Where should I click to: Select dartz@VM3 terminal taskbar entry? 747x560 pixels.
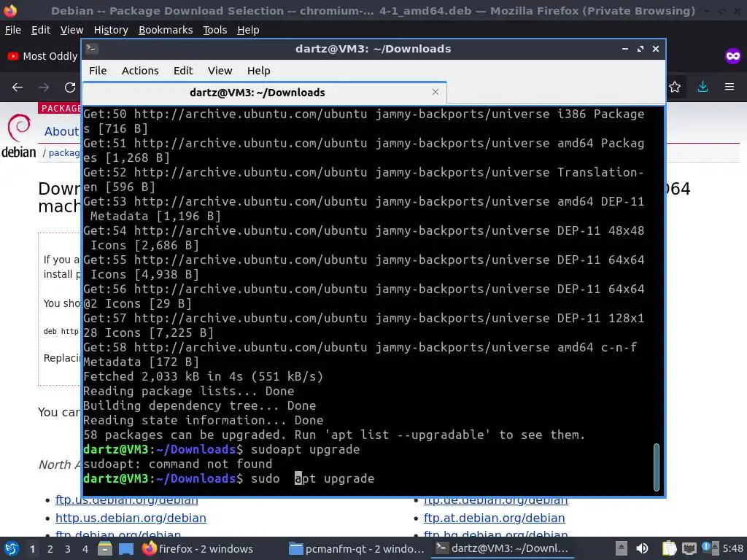tap(503, 548)
